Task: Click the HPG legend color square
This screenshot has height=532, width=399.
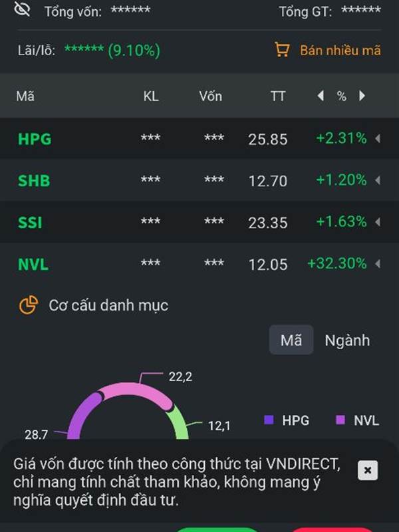Action: pos(269,420)
